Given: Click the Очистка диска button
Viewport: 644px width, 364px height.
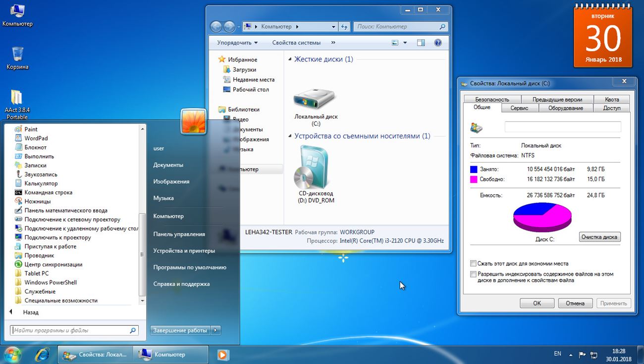Looking at the screenshot, I should 599,237.
